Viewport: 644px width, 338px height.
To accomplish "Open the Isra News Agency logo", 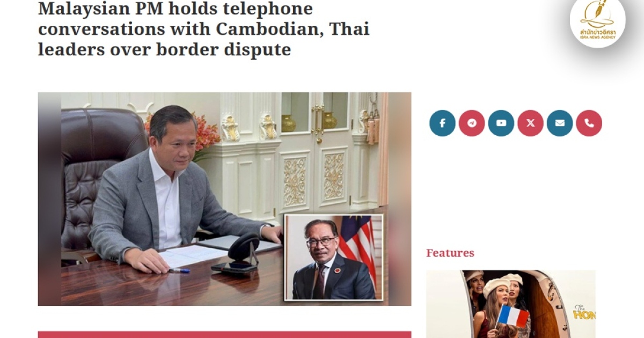I will pos(597,21).
